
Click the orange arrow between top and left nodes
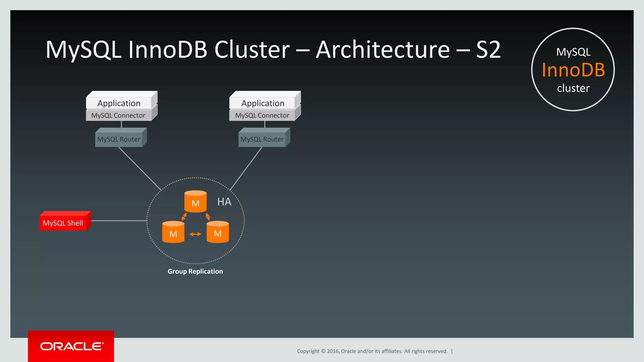pyautogui.click(x=184, y=217)
